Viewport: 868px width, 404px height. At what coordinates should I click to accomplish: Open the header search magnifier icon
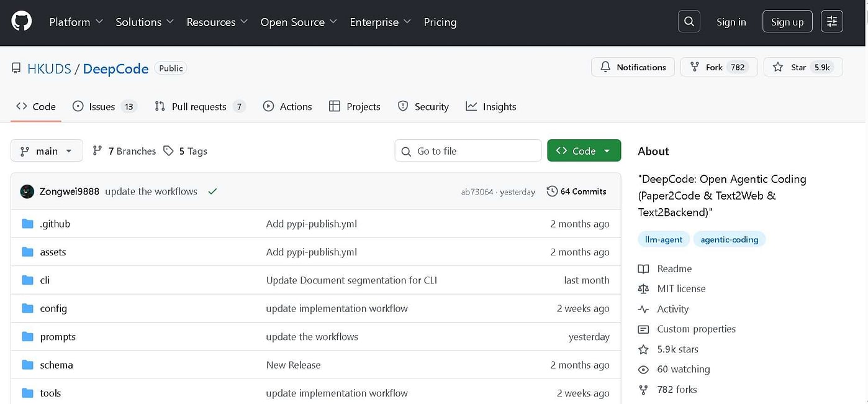pos(689,21)
